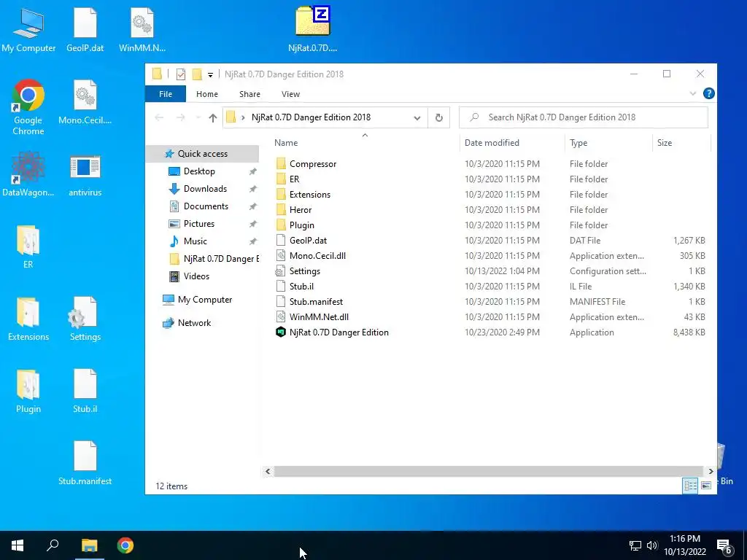Select the Heror folder in the file list
This screenshot has height=560, width=747.
(300, 210)
